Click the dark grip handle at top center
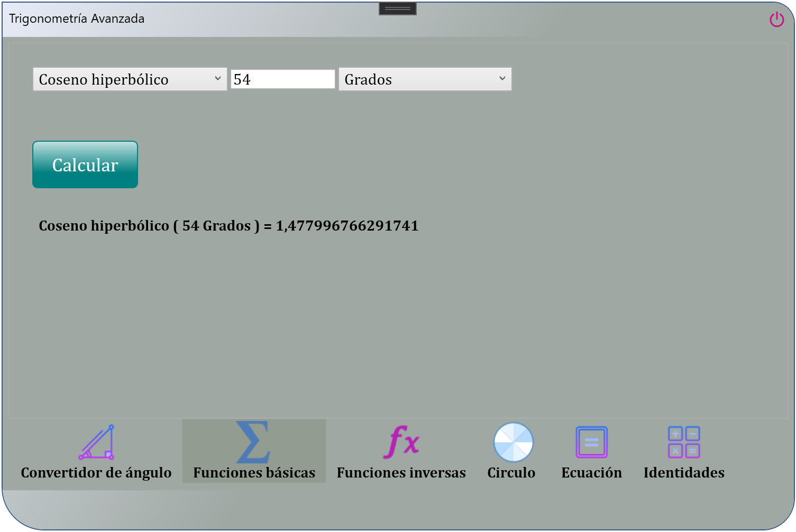This screenshot has height=532, width=796. point(398,8)
